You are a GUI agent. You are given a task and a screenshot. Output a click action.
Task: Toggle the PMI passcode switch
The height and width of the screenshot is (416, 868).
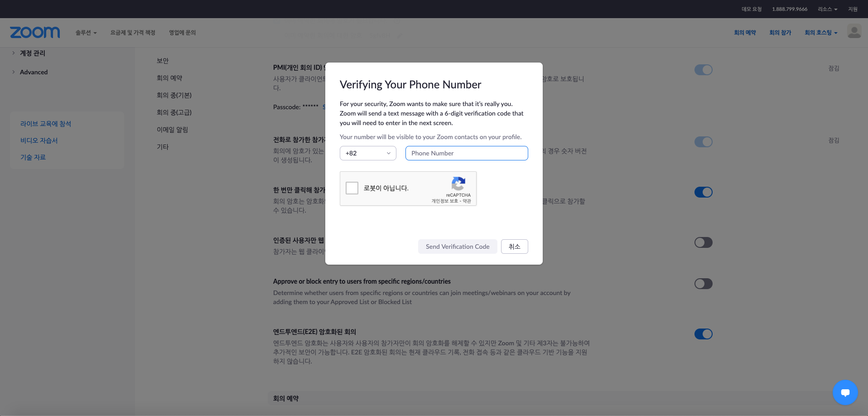click(x=703, y=70)
